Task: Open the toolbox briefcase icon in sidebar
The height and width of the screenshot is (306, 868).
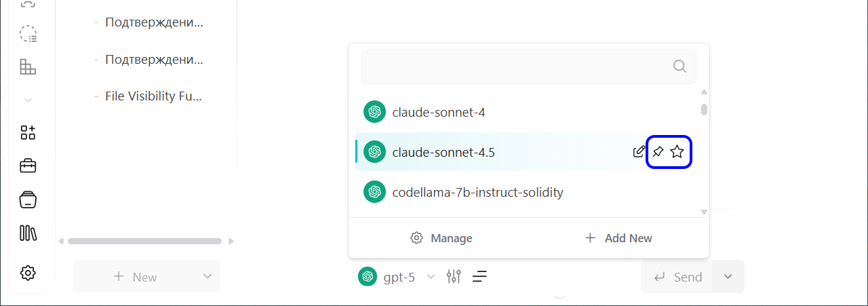Action: coord(28,166)
